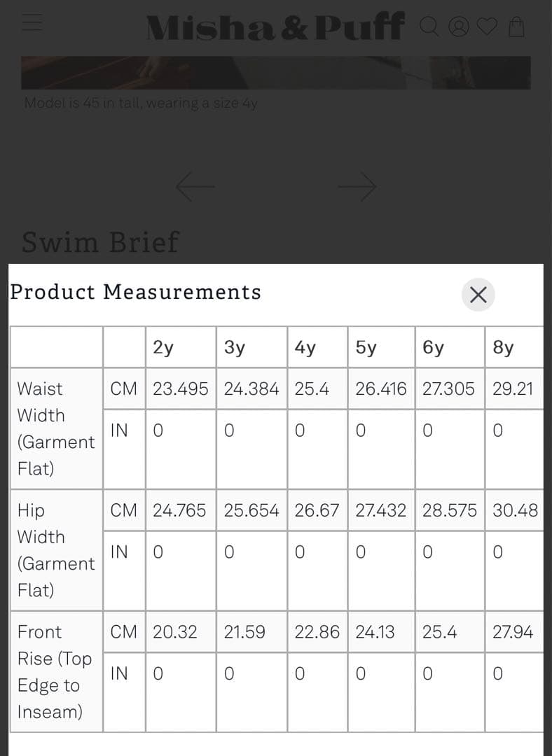Click the Misha & Puff logo
552x756 pixels.
[x=274, y=27]
